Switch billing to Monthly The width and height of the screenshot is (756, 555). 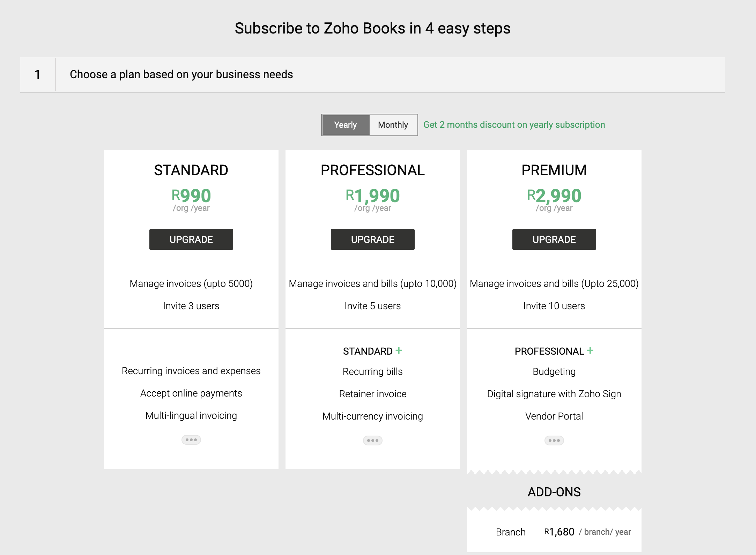[393, 125]
